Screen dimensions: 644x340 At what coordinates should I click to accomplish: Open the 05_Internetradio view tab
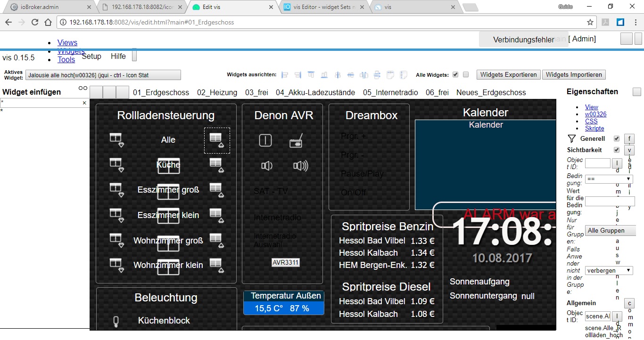[390, 93]
